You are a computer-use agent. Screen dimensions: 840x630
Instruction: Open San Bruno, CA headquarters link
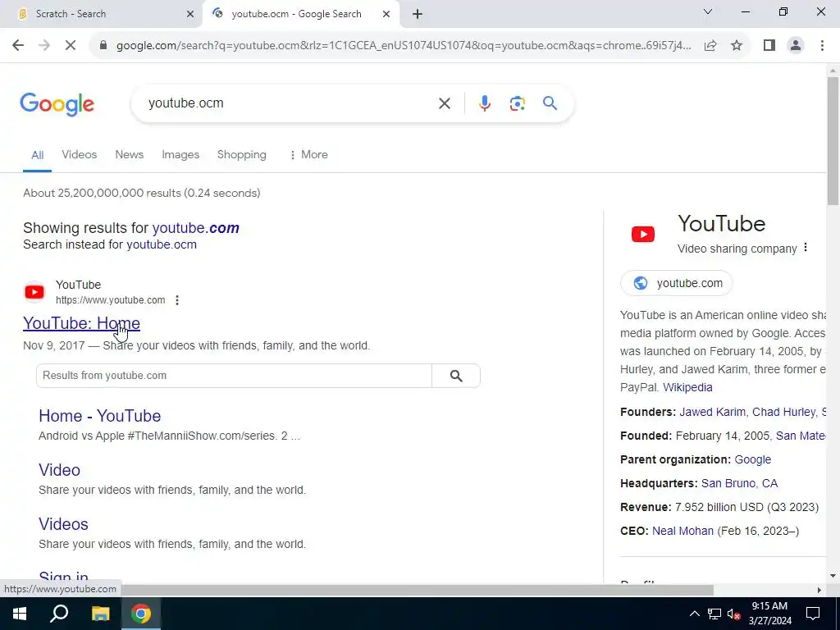[739, 483]
